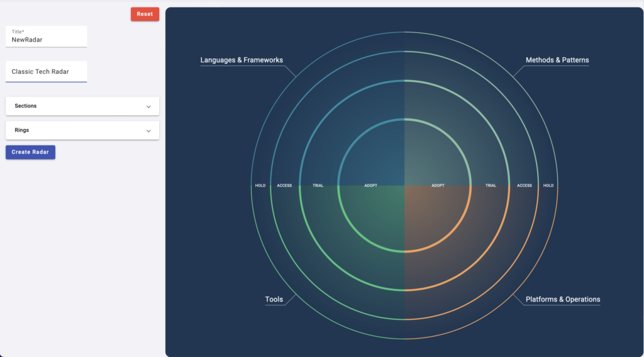The height and width of the screenshot is (357, 644).
Task: Click the right ADOPT ring label
Action: (438, 186)
